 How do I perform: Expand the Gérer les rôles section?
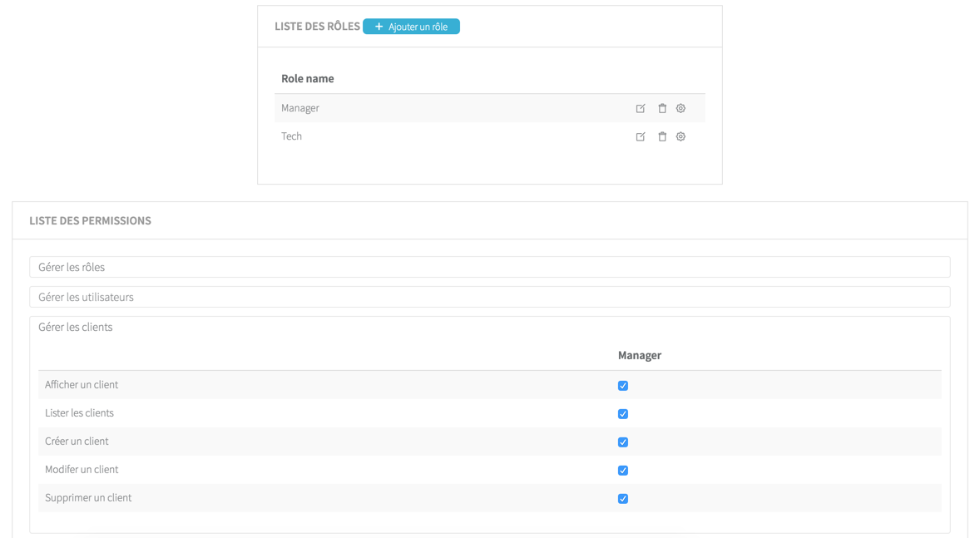pos(490,267)
